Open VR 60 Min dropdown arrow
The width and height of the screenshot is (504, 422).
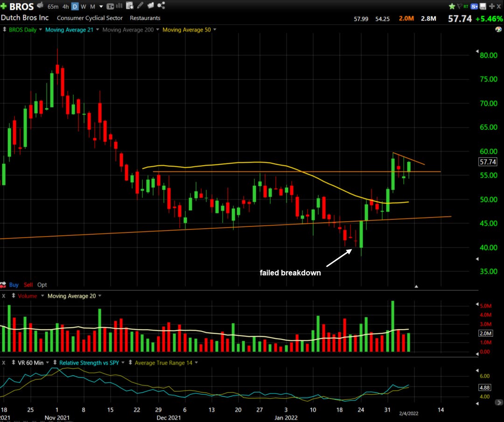click(x=48, y=363)
